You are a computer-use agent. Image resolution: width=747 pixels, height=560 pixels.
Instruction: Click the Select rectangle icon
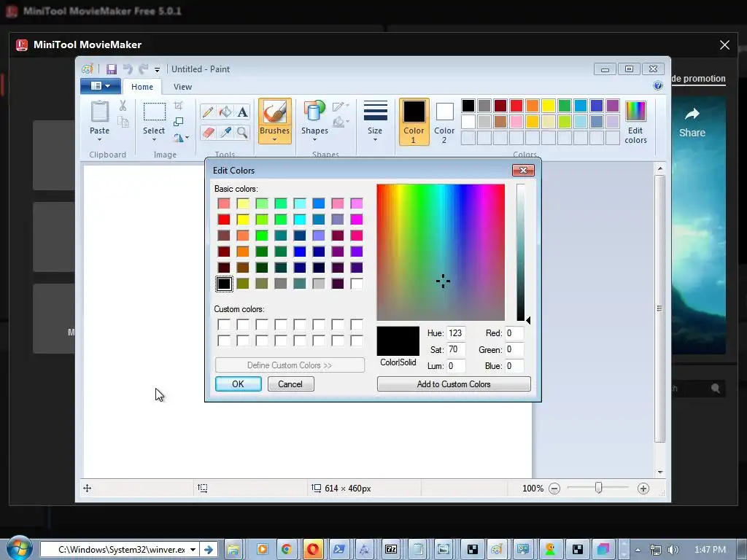click(155, 112)
